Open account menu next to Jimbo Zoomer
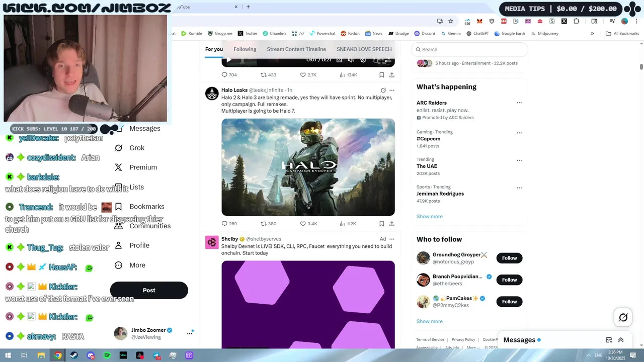Viewport: 644px width, 362px height. tap(190, 333)
